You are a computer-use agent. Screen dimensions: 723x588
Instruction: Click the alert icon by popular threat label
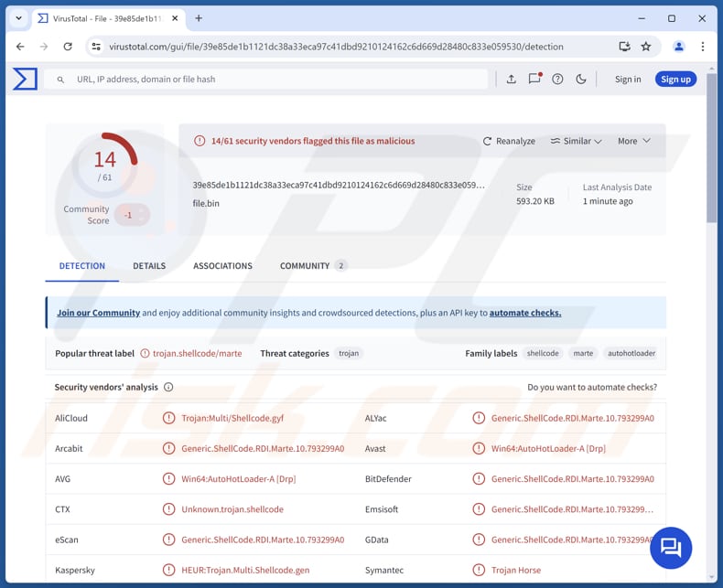pos(145,354)
